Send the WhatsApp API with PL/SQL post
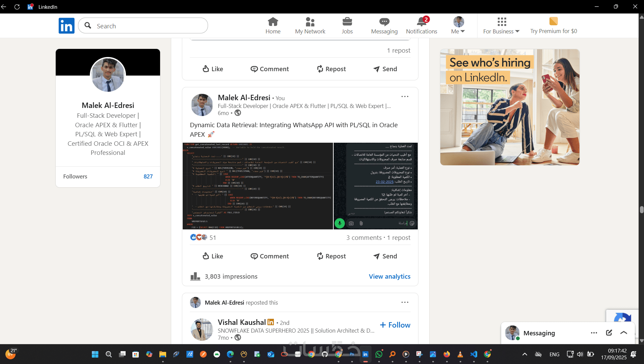This screenshot has width=644, height=364. coord(385,256)
